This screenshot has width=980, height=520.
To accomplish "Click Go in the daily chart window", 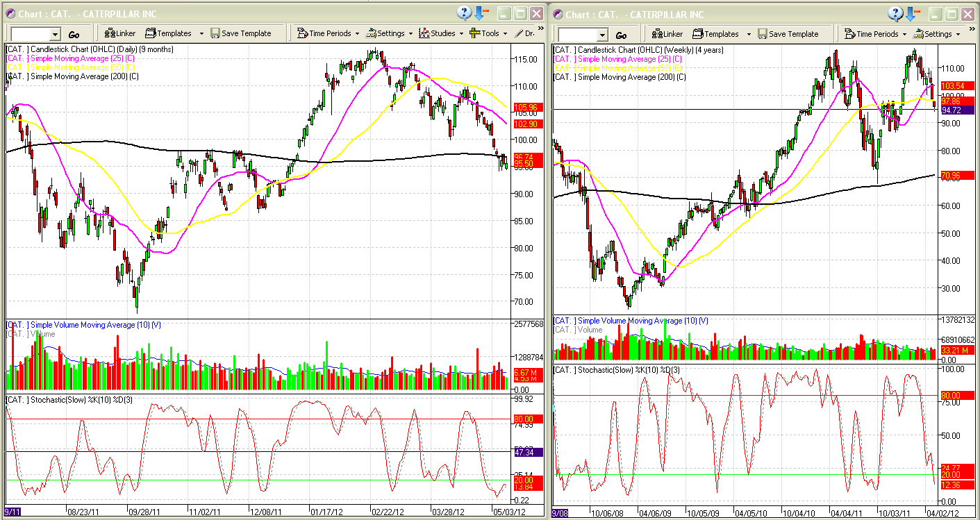I will click(74, 35).
